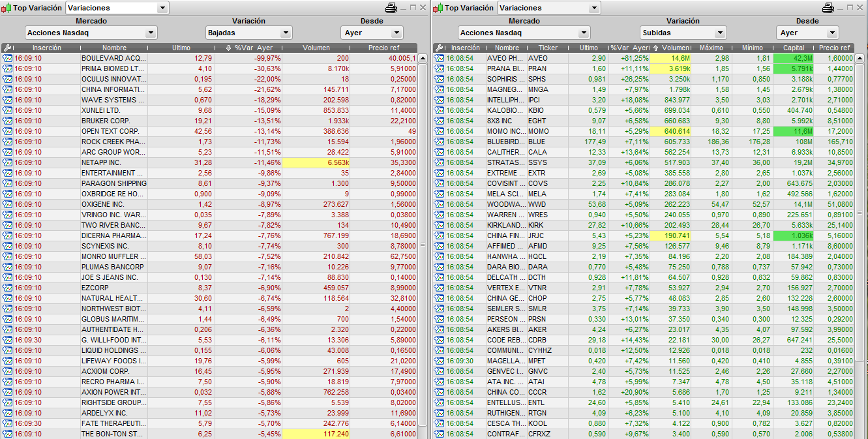Select the MNGA ticker cell
The image size is (868, 439).
coord(548,89)
